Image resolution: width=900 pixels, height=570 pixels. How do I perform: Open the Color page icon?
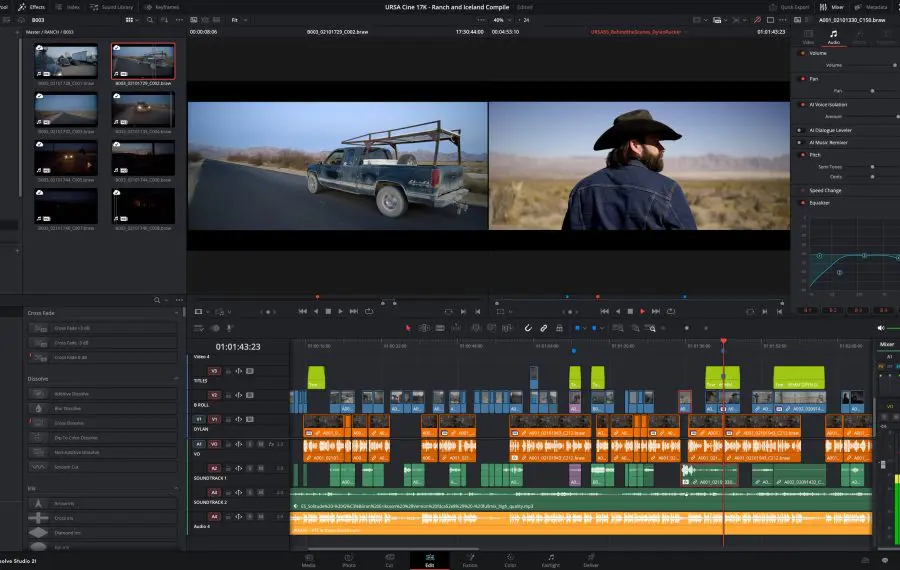[x=509, y=559]
